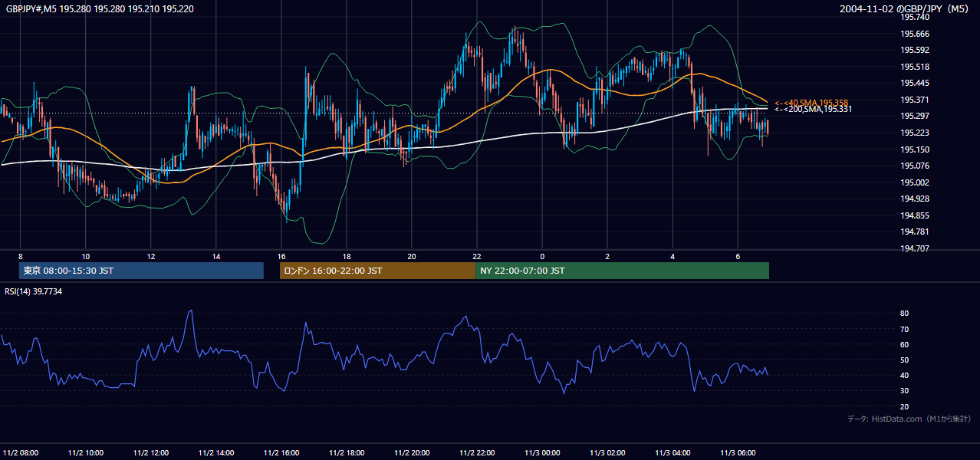Click RSI scale value 30
This screenshot has width=980, height=460.
tap(905, 391)
